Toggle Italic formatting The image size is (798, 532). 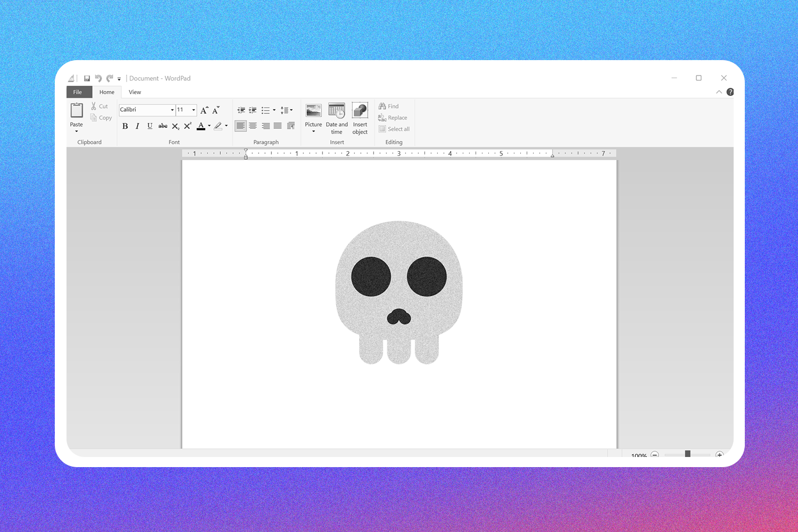tap(137, 126)
